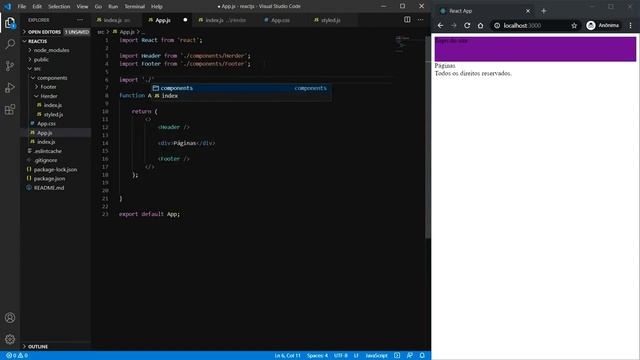Collapse the components folder in explorer

coord(52,78)
